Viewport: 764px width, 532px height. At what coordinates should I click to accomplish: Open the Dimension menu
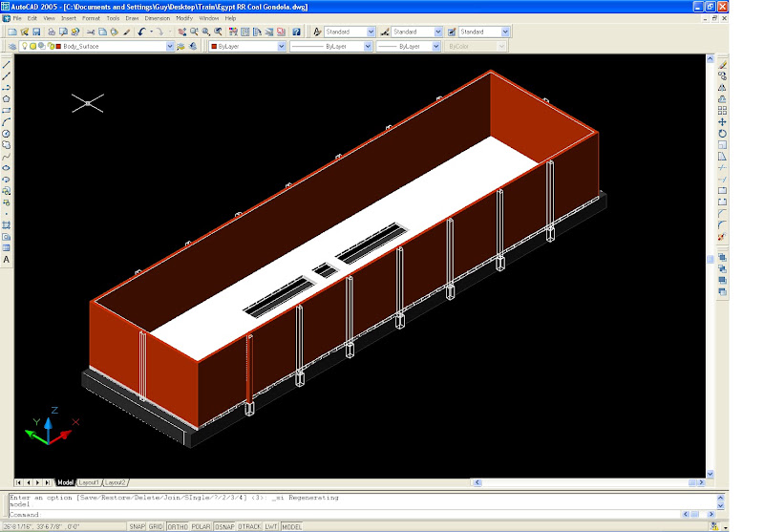pos(157,18)
